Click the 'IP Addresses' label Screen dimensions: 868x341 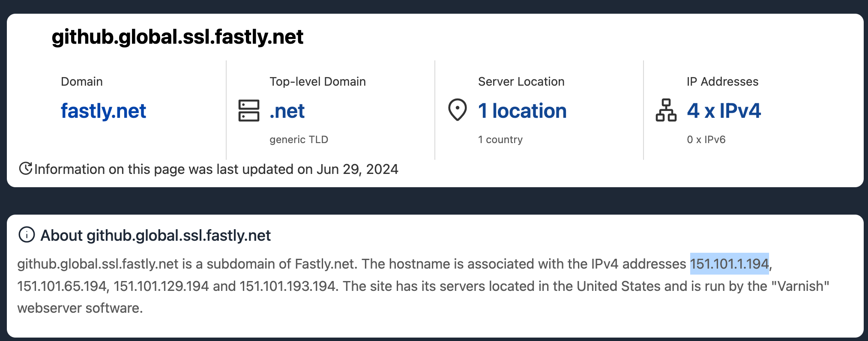722,81
